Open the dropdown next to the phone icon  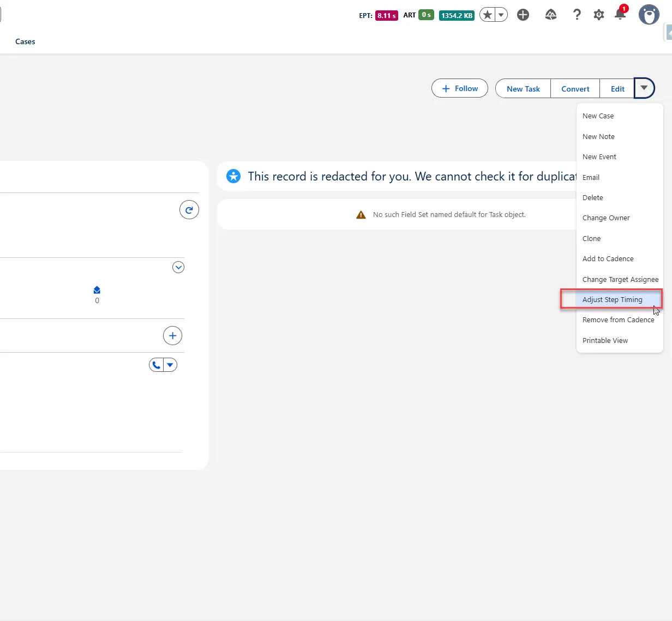[x=170, y=365]
